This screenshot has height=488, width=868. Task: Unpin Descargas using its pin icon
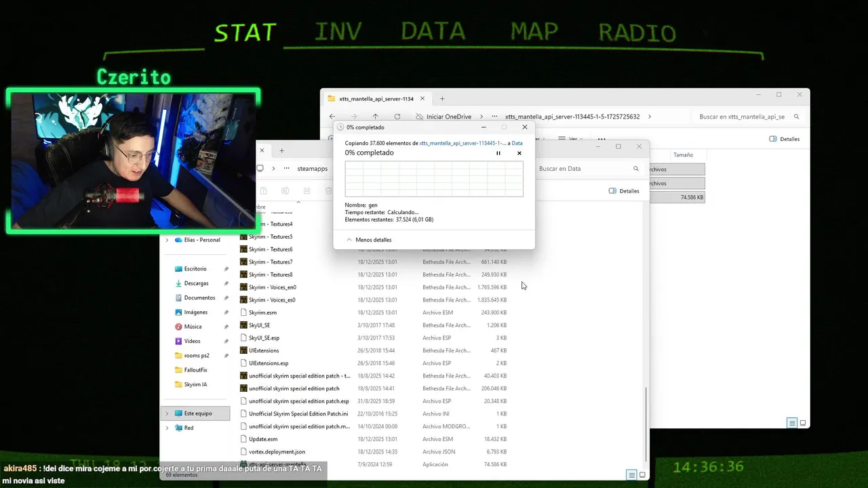click(226, 283)
